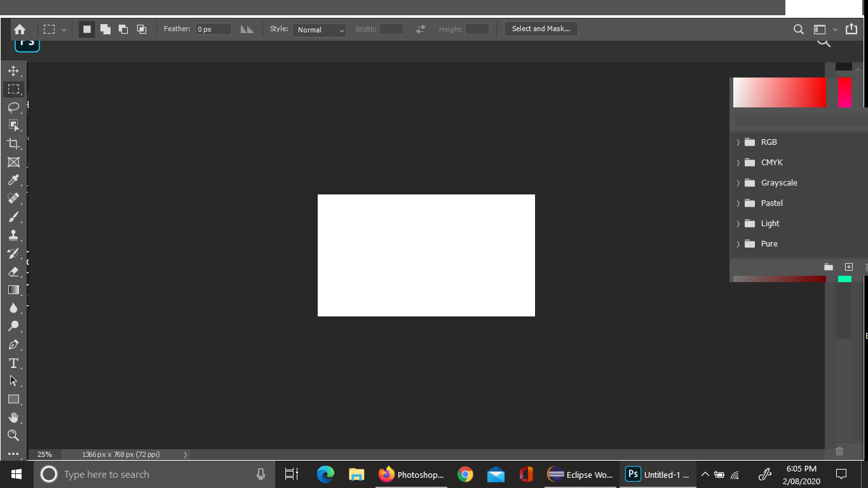
Task: Select the Zoom tool
Action: click(x=13, y=435)
